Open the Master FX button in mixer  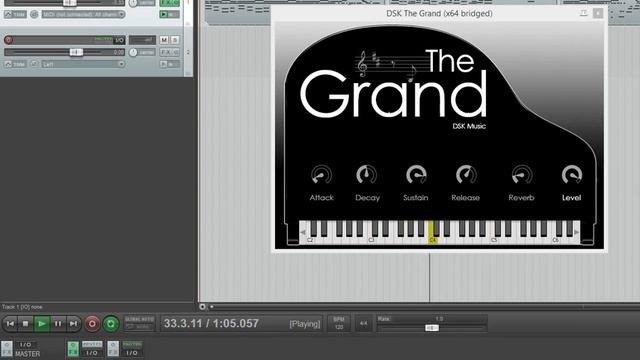pyautogui.click(x=7, y=349)
